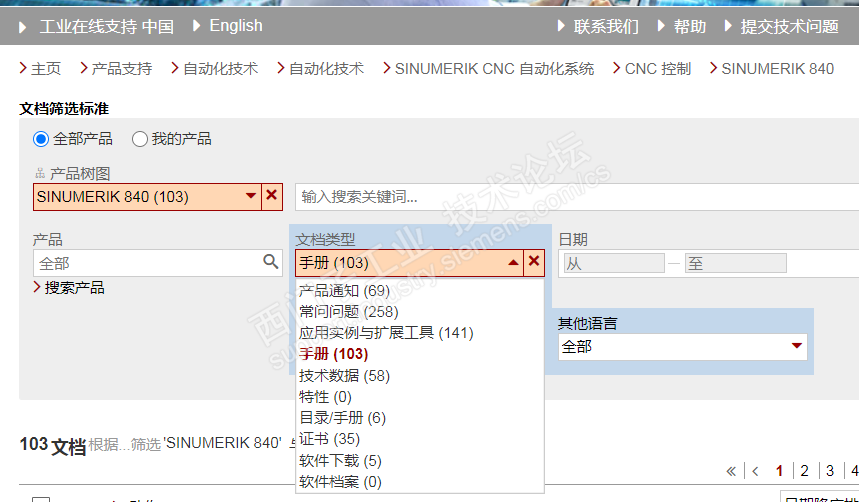Image resolution: width=859 pixels, height=502 pixels.
Task: Open the 帮助 link
Action: click(690, 26)
